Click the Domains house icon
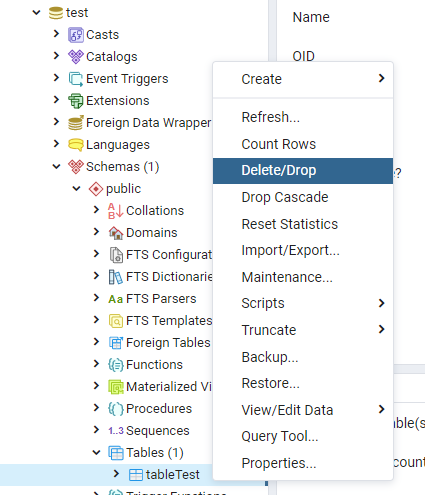 click(x=116, y=233)
